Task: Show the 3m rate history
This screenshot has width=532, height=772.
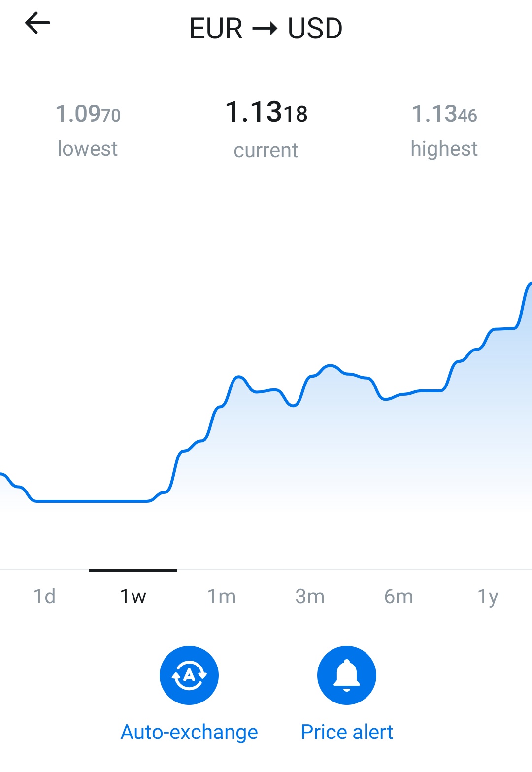Action: (310, 596)
